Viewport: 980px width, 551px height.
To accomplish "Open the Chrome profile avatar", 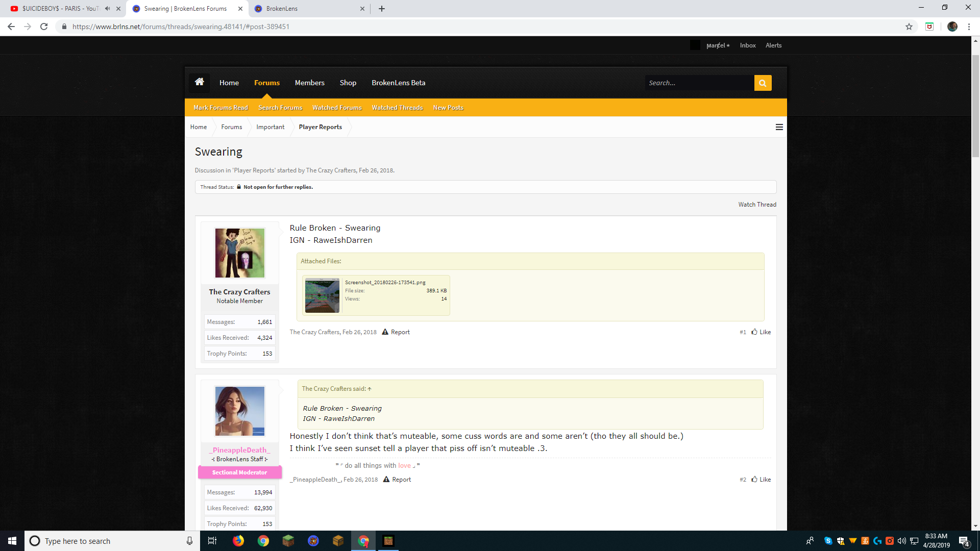I will click(x=952, y=27).
